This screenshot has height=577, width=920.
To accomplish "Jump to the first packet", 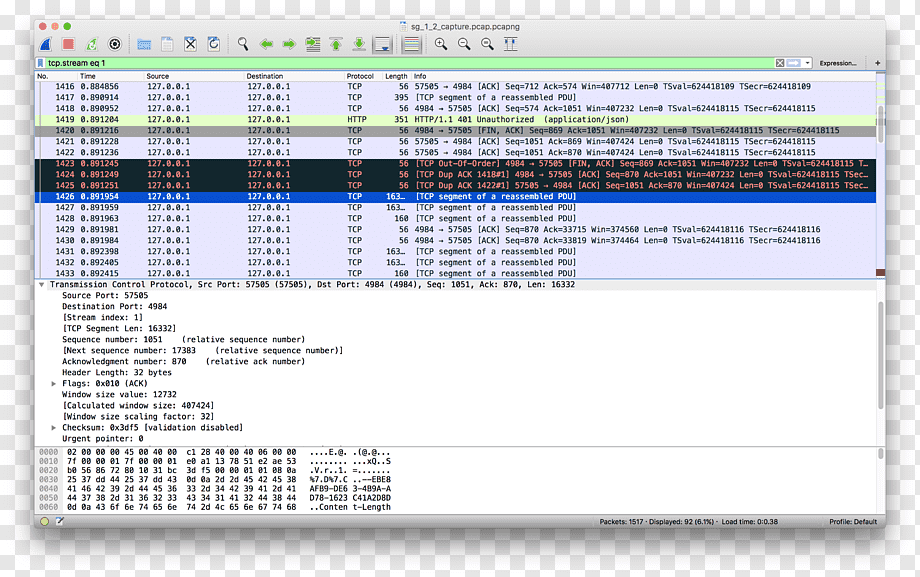I will pyautogui.click(x=336, y=44).
